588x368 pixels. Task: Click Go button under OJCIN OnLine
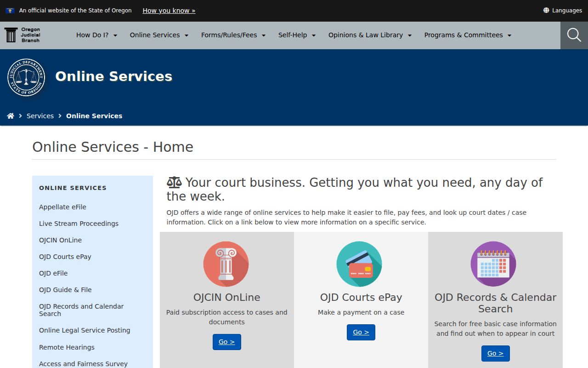click(227, 342)
